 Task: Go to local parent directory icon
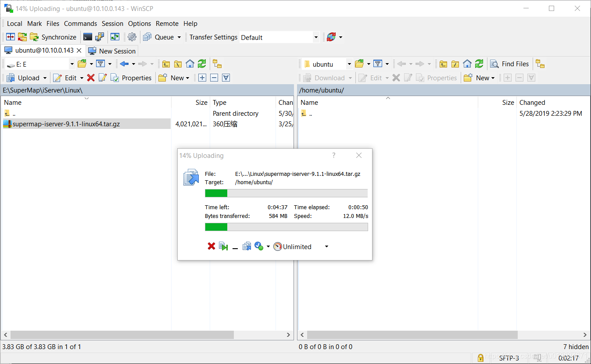166,64
